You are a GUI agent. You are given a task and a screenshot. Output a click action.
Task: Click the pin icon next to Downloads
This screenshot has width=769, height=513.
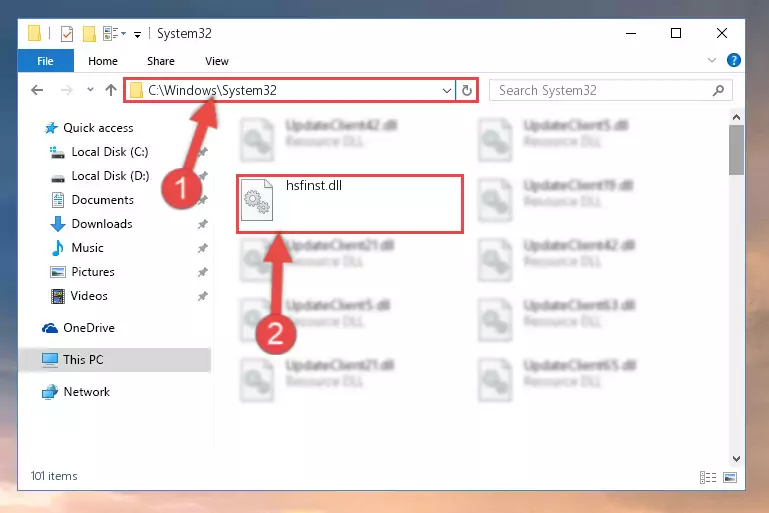[x=203, y=224]
